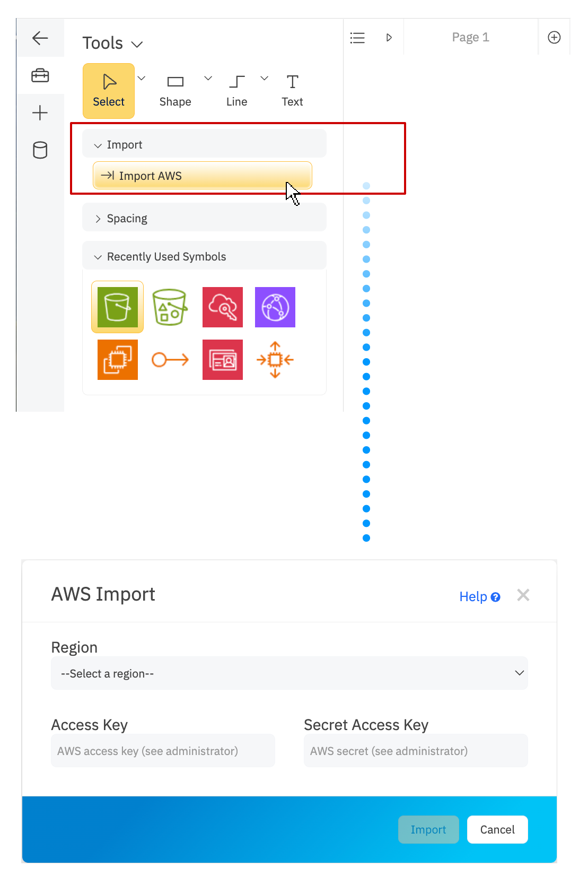Image resolution: width=588 pixels, height=876 pixels.
Task: Open the Help link in AWS Import
Action: (480, 597)
